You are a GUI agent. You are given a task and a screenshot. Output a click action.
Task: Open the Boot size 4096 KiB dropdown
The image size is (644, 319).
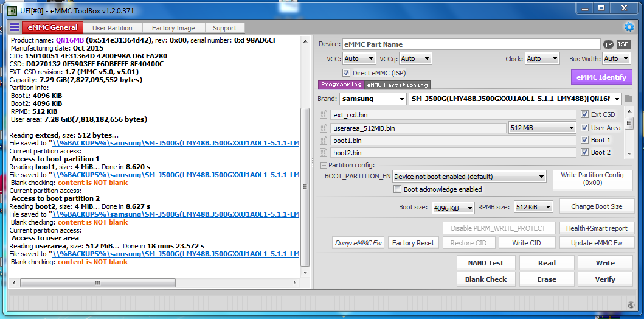pyautogui.click(x=454, y=207)
